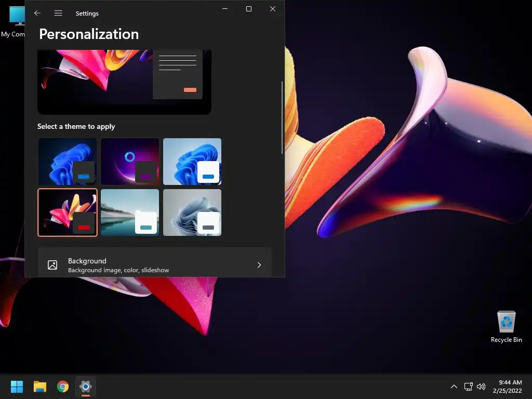Apply the dark blue bloom Windows theme
The height and width of the screenshot is (399, 532).
[68, 162]
